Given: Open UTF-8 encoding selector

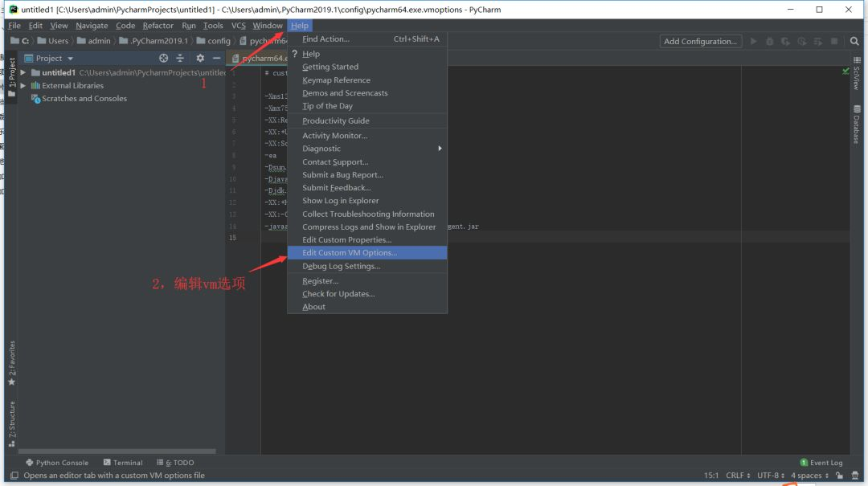Looking at the screenshot, I should point(771,476).
